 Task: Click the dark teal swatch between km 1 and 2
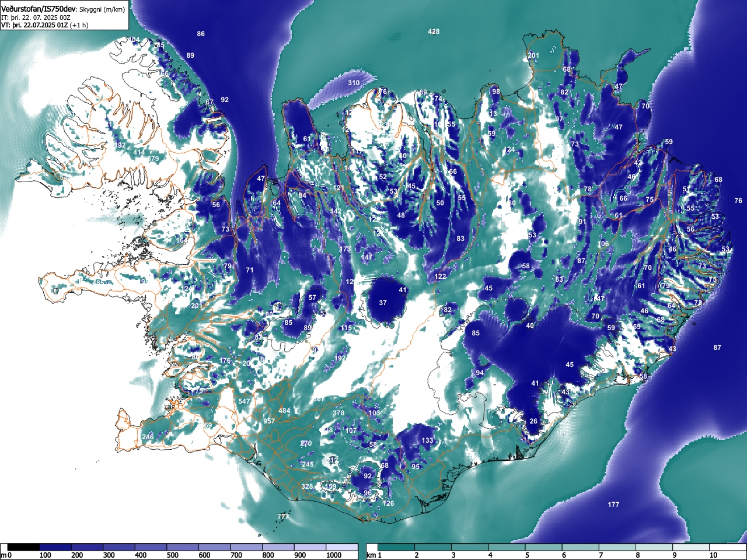pyautogui.click(x=397, y=547)
